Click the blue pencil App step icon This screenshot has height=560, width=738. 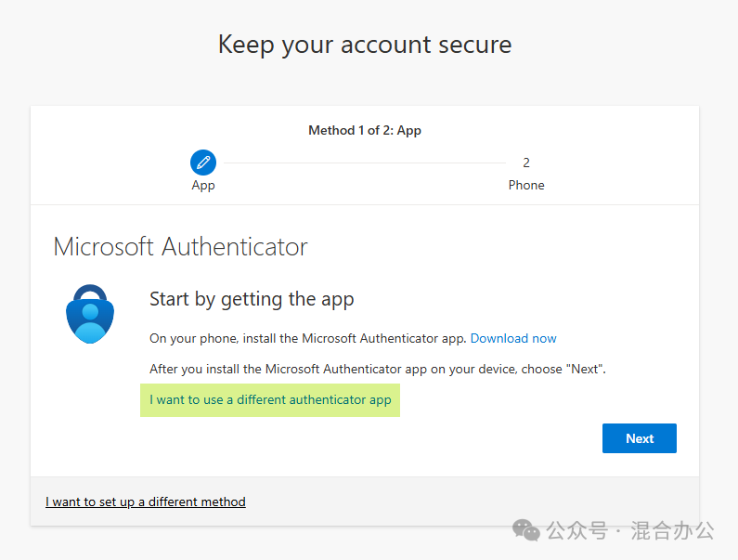pos(203,163)
